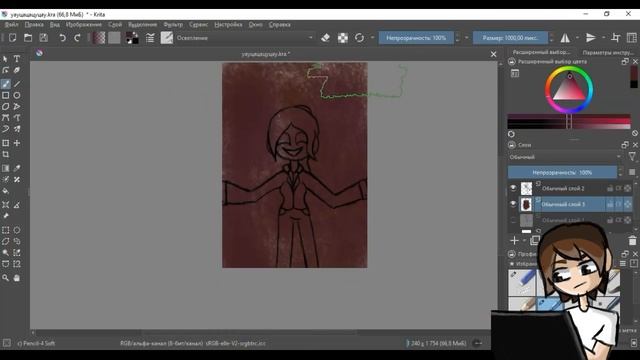Float the Layers docker panel

pos(625,145)
